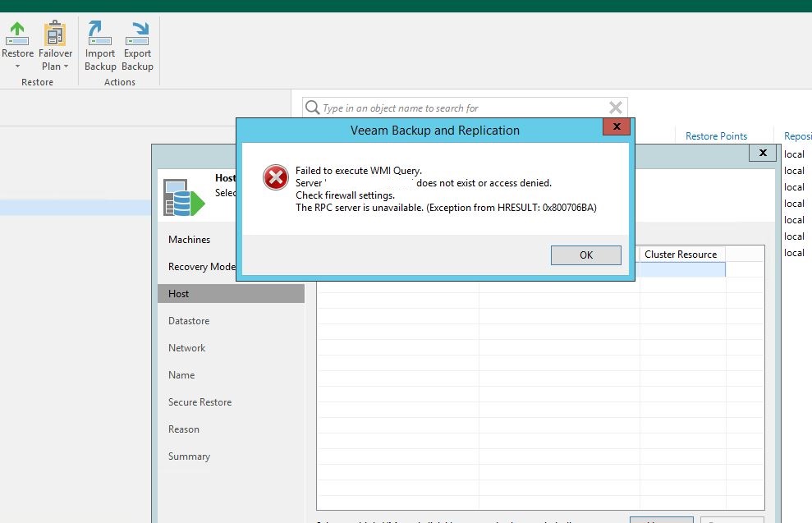Viewport: 812px width, 523px height.
Task: Click the Failover Plan icon
Action: tap(55, 34)
